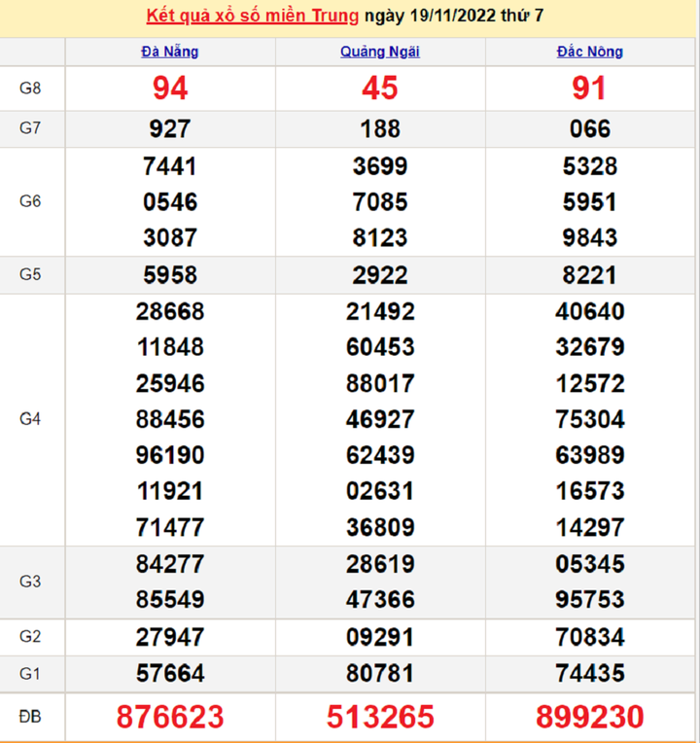Click the red G8 number 94
Viewport: 700px width, 743px height.
170,88
